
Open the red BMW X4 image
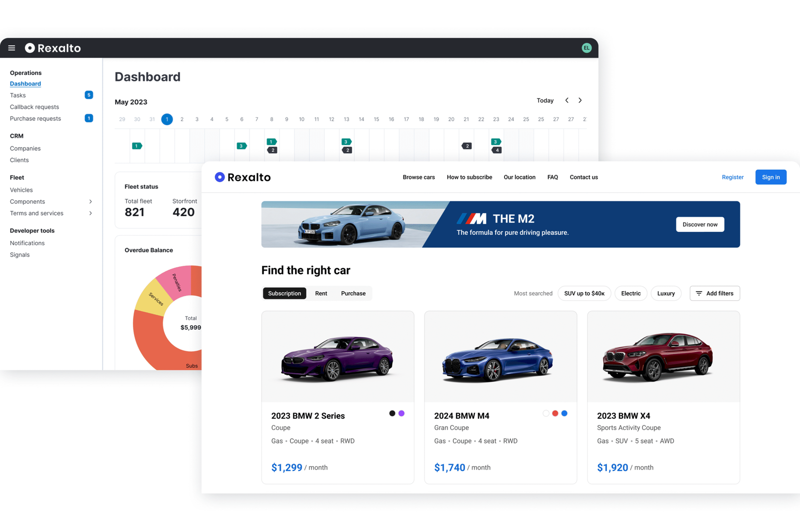(663, 357)
